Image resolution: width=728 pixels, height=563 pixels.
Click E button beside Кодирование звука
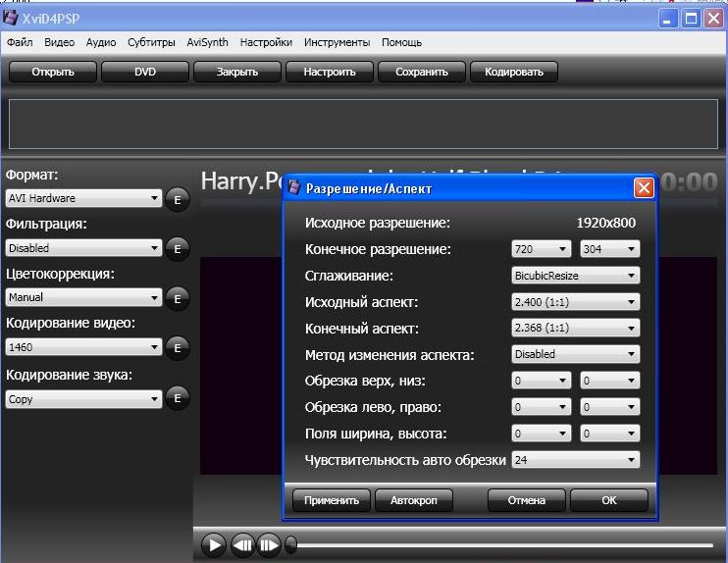tap(177, 397)
